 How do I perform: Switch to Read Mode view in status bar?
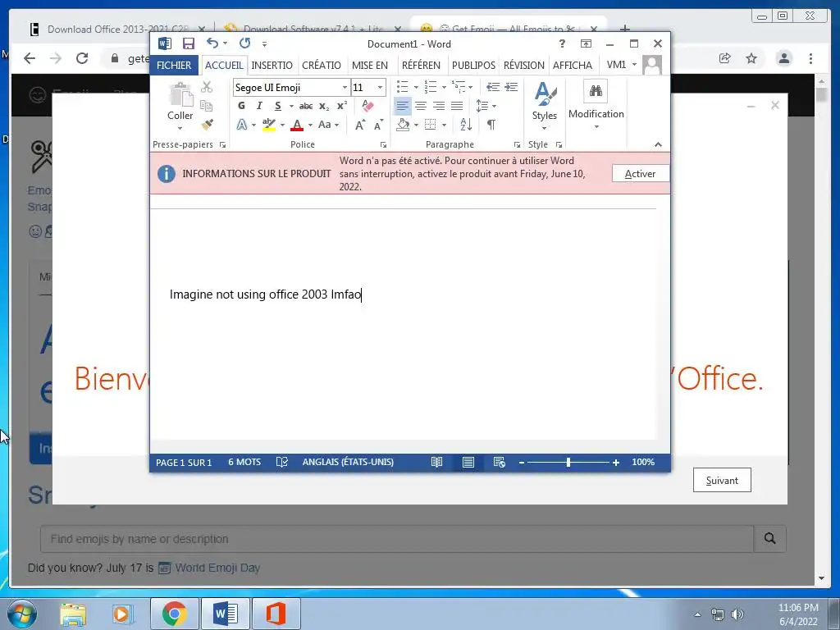tap(436, 462)
